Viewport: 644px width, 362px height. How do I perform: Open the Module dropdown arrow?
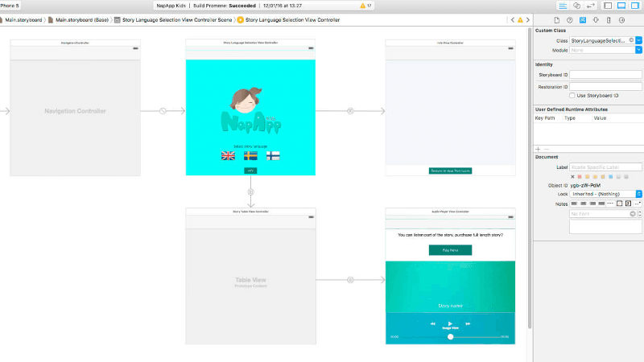[x=638, y=50]
